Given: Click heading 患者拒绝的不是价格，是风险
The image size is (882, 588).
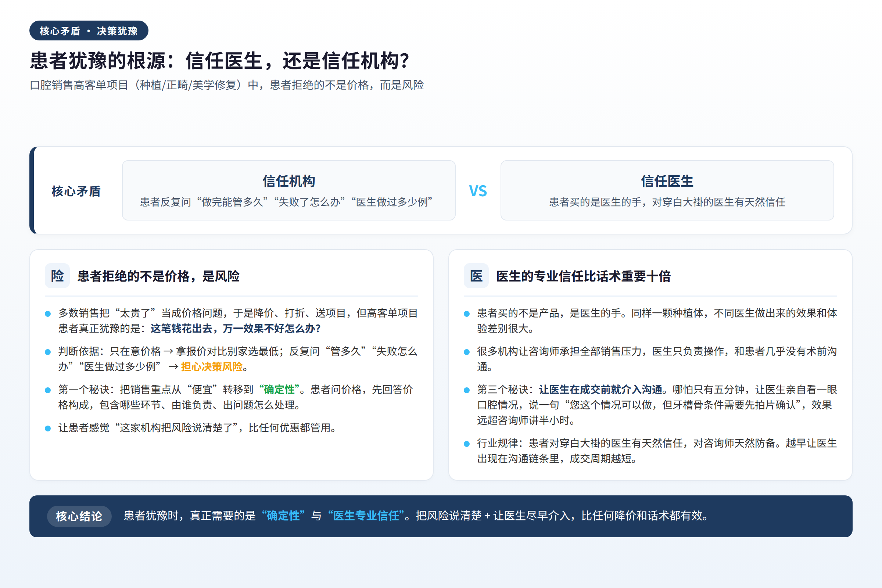Looking at the screenshot, I should pyautogui.click(x=158, y=276).
